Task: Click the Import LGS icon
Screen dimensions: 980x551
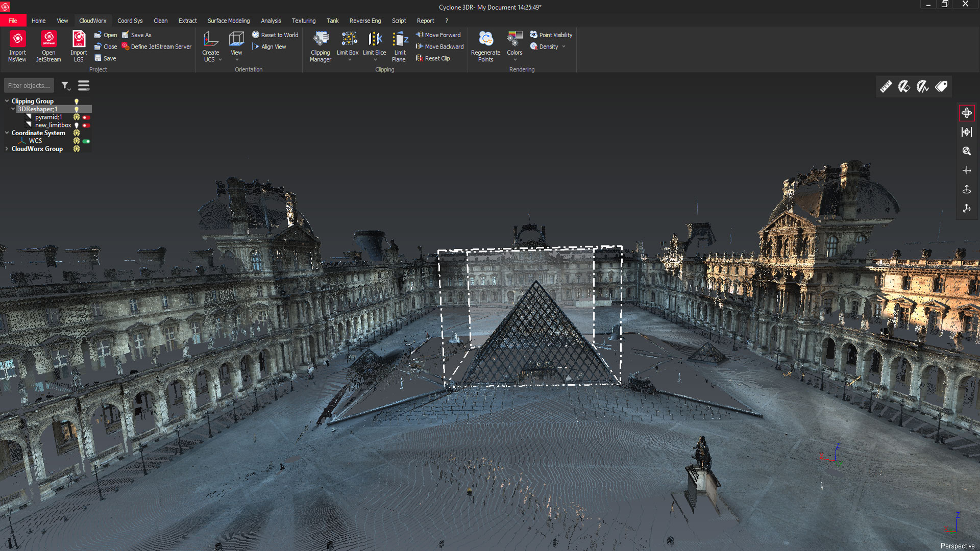Action: click(x=79, y=40)
